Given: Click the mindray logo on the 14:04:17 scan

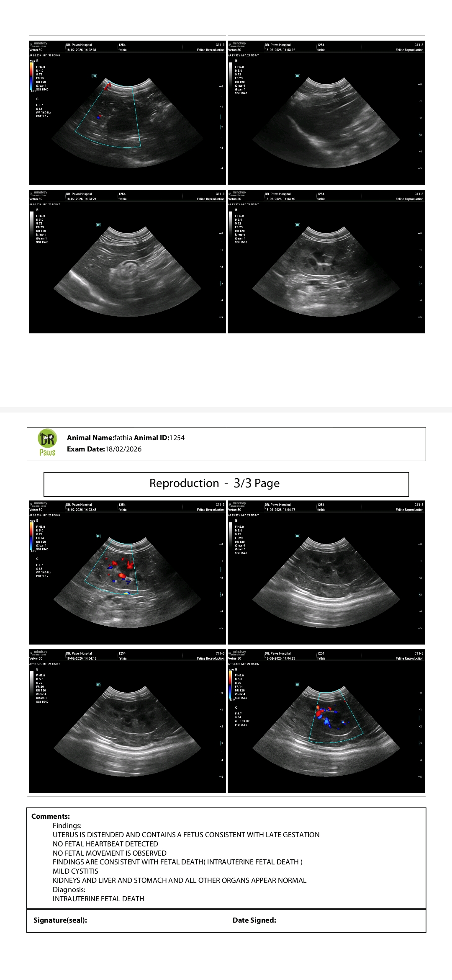Looking at the screenshot, I should (237, 504).
